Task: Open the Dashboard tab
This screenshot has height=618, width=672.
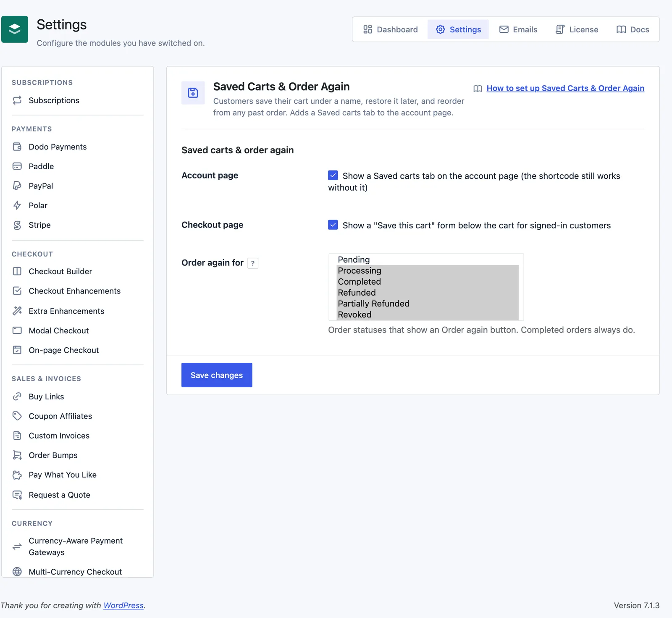Action: [x=390, y=29]
